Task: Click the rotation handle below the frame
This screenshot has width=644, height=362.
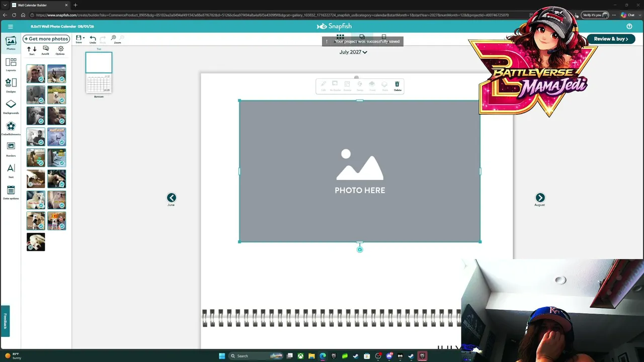Action: pyautogui.click(x=360, y=249)
